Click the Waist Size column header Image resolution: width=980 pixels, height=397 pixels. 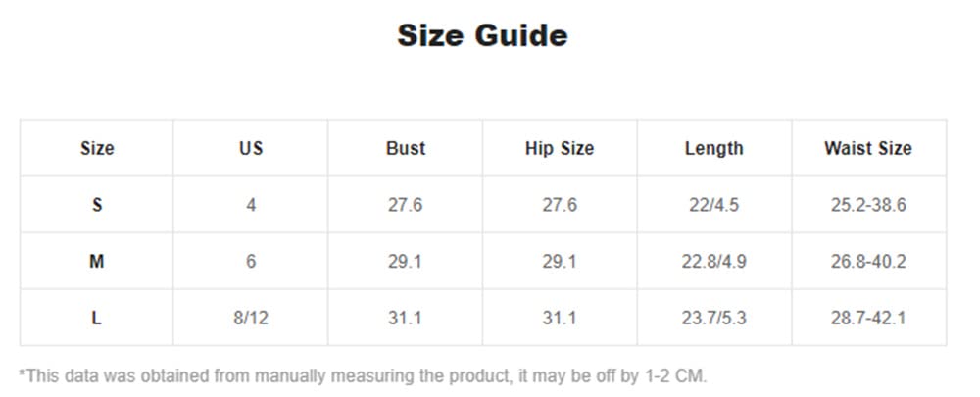click(x=868, y=148)
